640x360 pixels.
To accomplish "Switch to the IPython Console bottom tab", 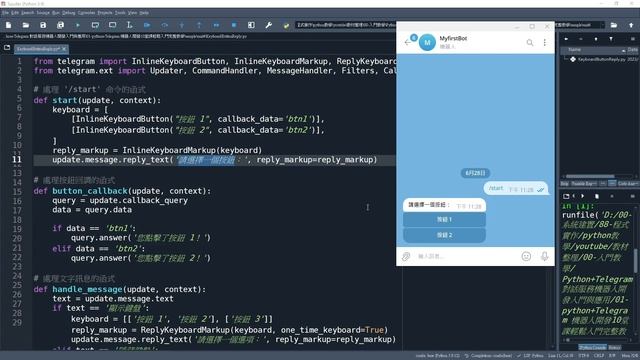I will coord(592,347).
